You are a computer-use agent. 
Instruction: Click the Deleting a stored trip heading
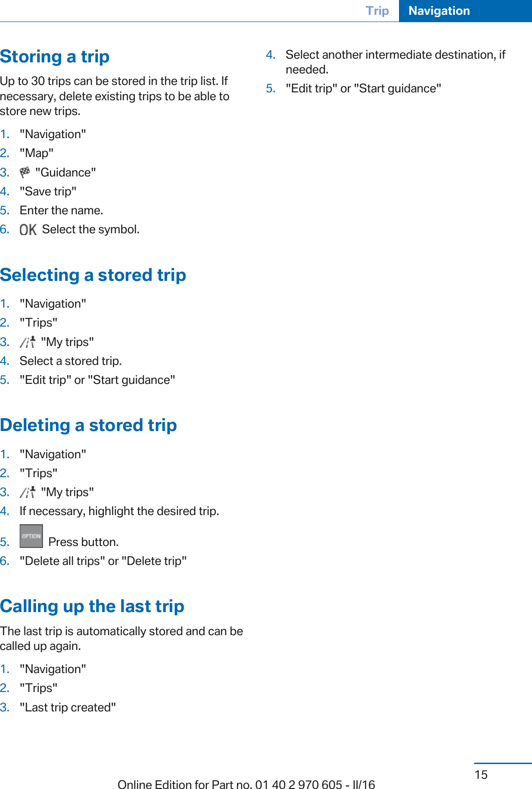pyautogui.click(x=89, y=425)
